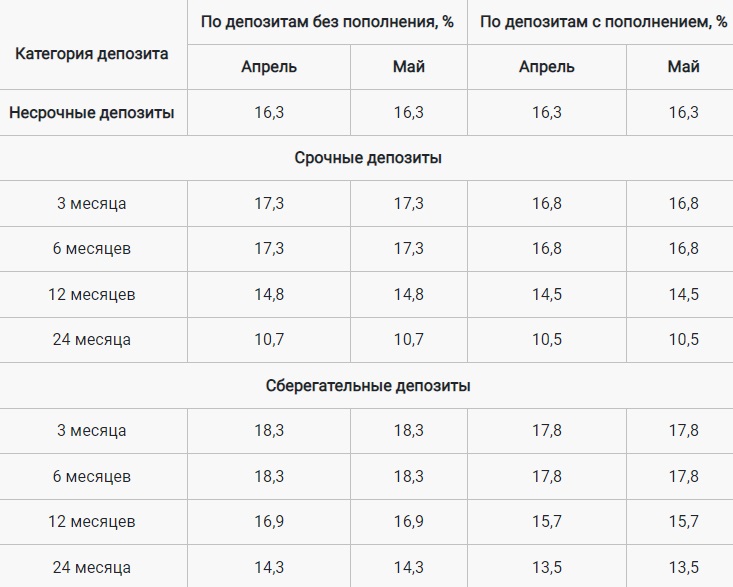Click '24 месяца' label under Срочные депозиты
Viewport: 733px width, 587px height.
pyautogui.click(x=92, y=339)
